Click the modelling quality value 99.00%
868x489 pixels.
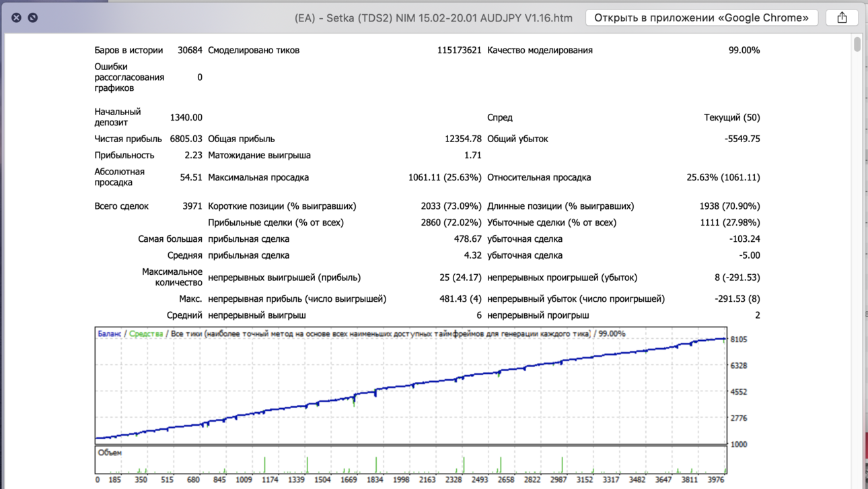[744, 51]
